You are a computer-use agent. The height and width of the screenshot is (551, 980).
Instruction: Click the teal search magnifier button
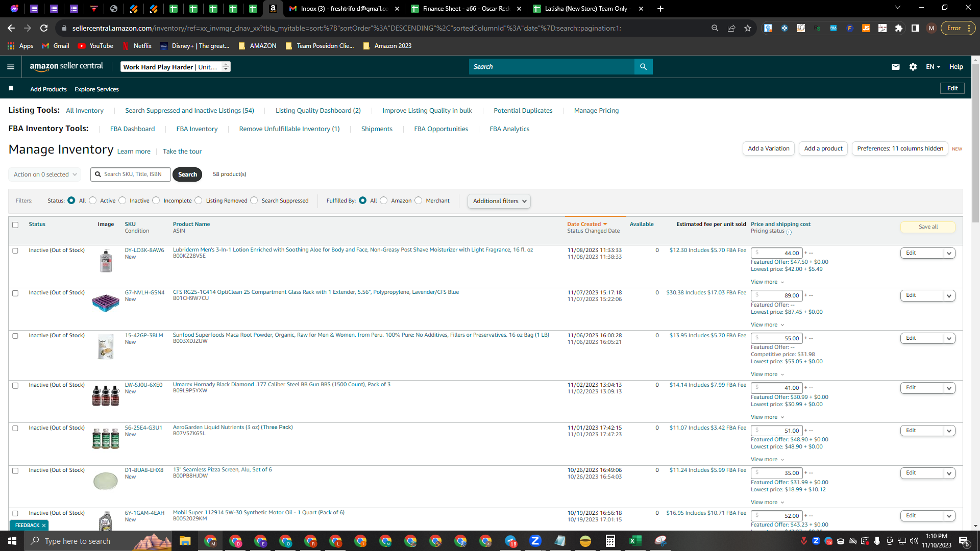pyautogui.click(x=643, y=67)
